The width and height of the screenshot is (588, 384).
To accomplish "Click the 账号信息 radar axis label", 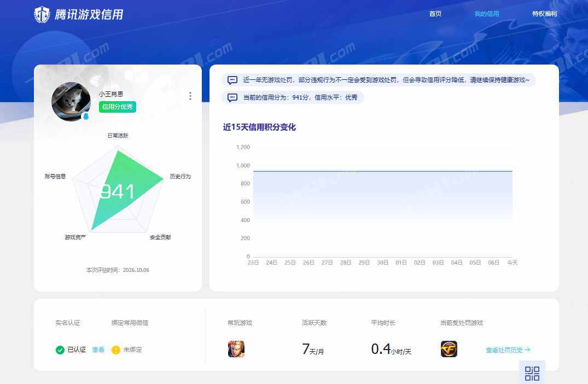I will 55,176.
